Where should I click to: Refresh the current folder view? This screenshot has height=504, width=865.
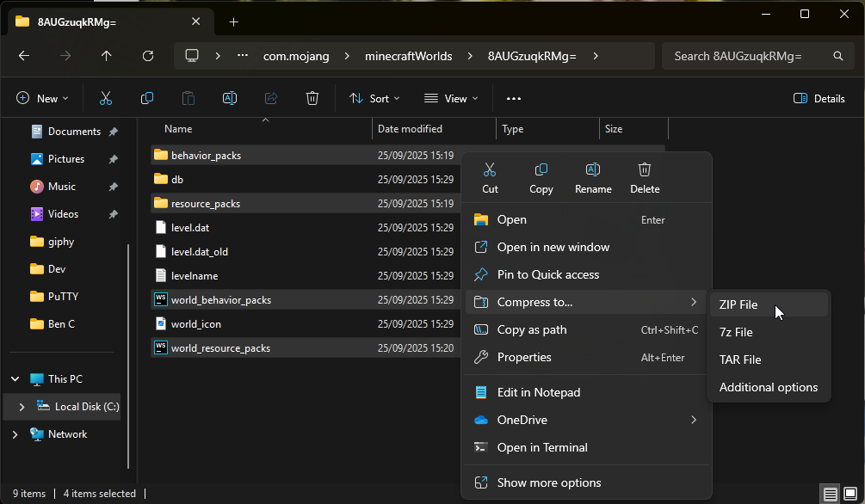click(x=148, y=56)
